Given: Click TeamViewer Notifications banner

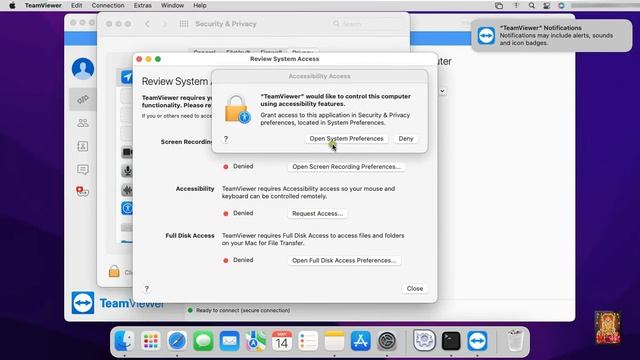Looking at the screenshot, I should click(x=552, y=36).
